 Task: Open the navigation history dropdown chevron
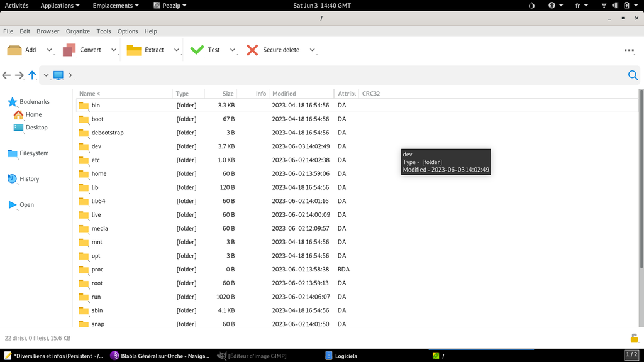click(x=46, y=75)
